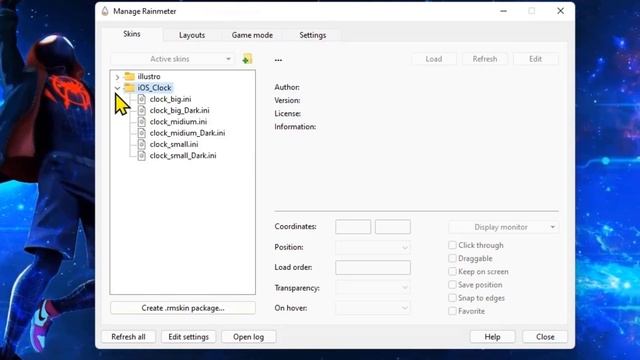640x360 pixels.
Task: Click the second Coordinates input field
Action: pyautogui.click(x=393, y=227)
